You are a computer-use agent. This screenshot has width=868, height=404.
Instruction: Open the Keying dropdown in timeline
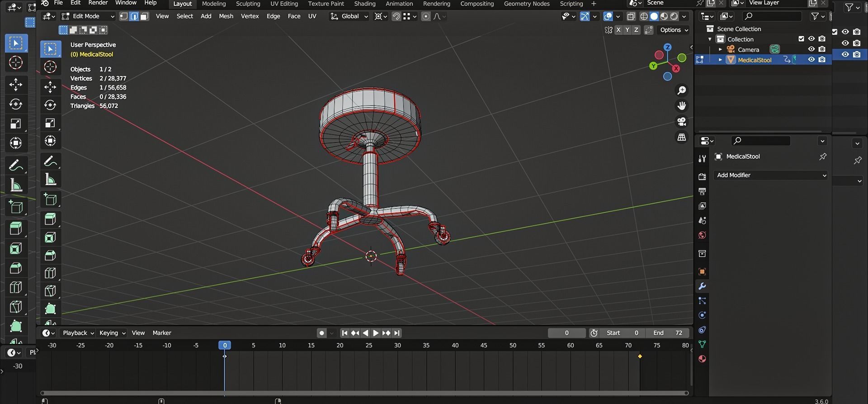[x=112, y=333]
